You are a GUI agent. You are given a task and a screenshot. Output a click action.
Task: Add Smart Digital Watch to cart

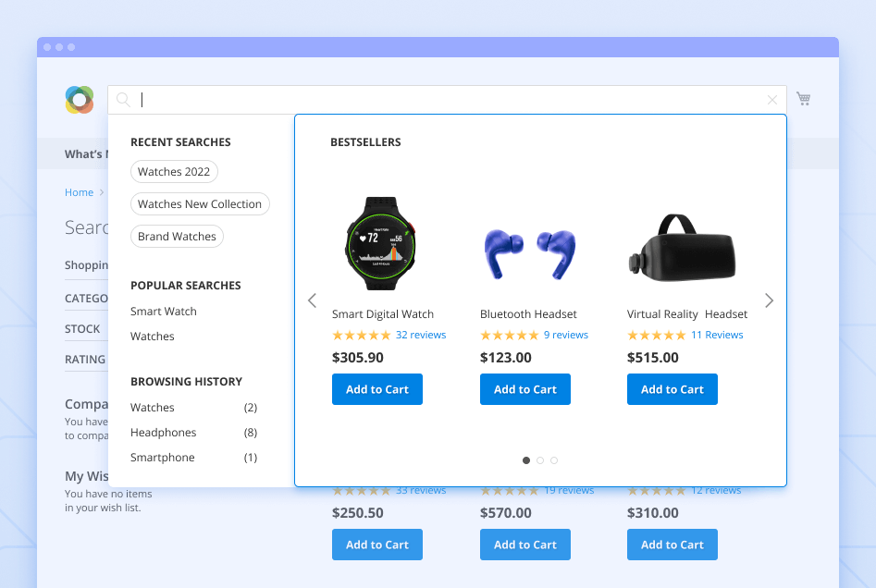377,389
